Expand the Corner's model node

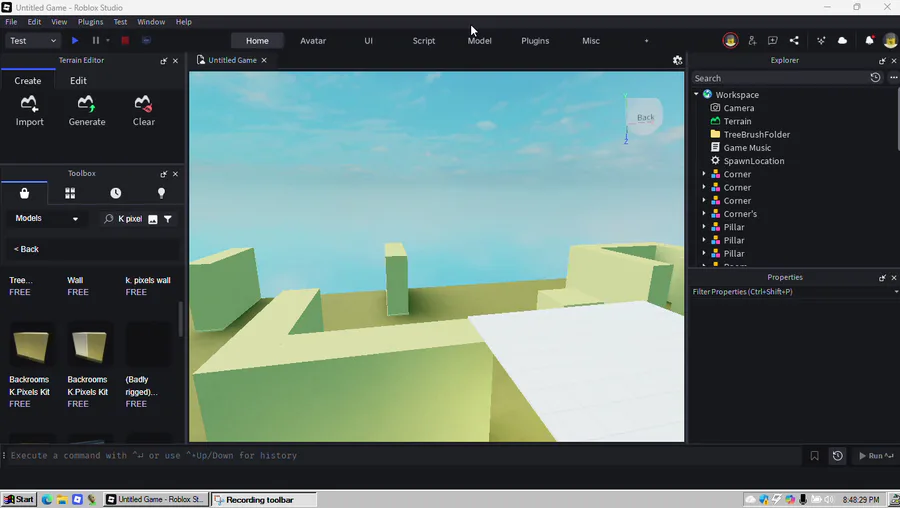pyautogui.click(x=704, y=214)
